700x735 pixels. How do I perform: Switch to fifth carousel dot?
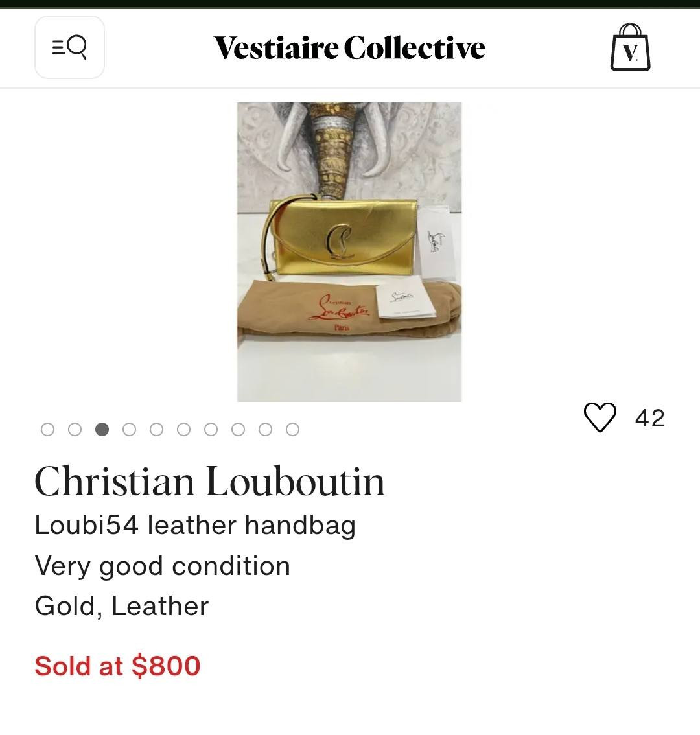tap(156, 429)
